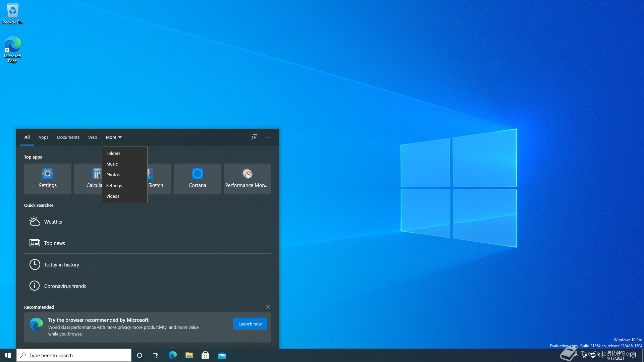Click the Weather cloud icon
The image size is (644, 362).
tap(35, 221)
